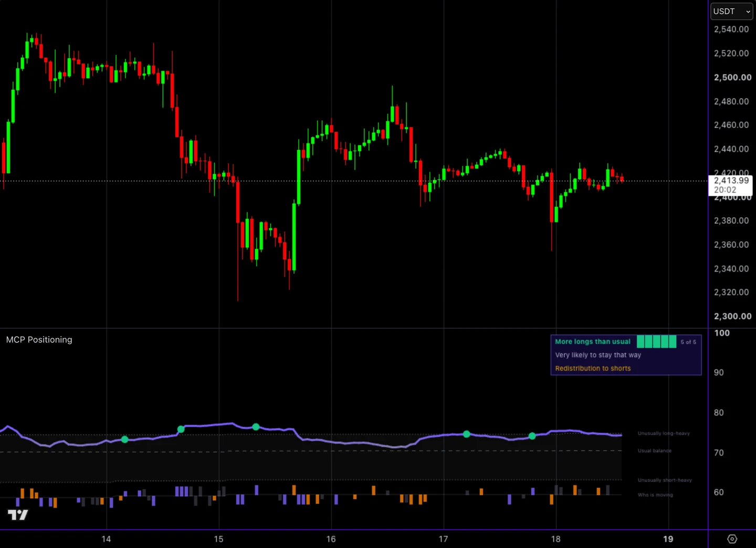The image size is (756, 548).
Task: Click the 2,500.00 price axis label
Action: pyautogui.click(x=732, y=77)
